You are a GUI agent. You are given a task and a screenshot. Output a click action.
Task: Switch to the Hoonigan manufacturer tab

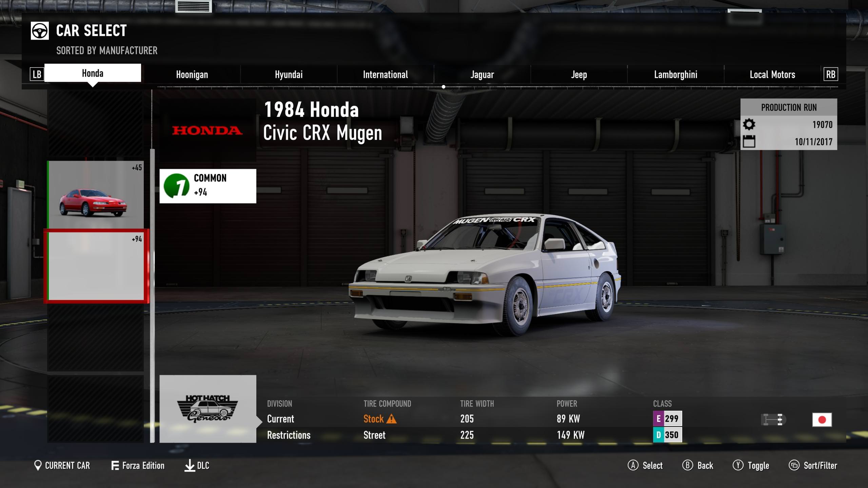click(192, 75)
